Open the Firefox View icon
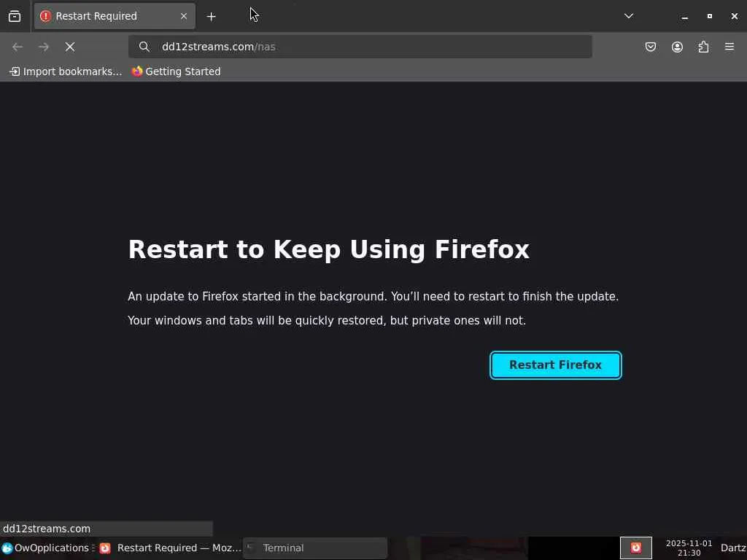747x560 pixels. 15,16
